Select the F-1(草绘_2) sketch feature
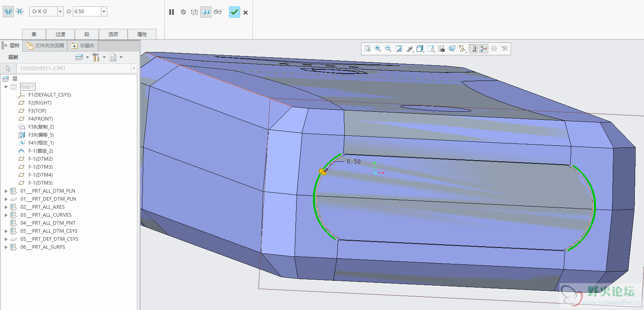The image size is (644, 310). pyautogui.click(x=40, y=151)
